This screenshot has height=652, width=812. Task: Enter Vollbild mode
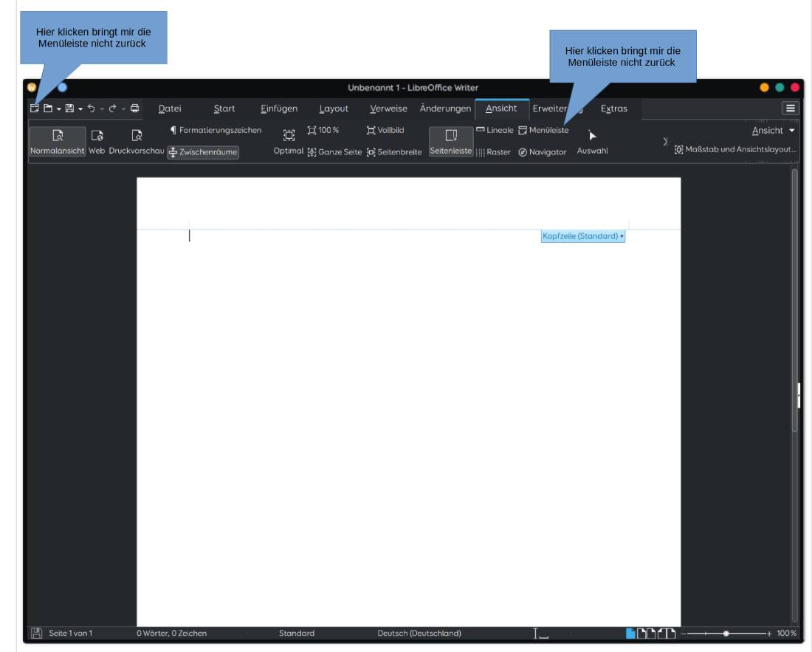(x=385, y=131)
